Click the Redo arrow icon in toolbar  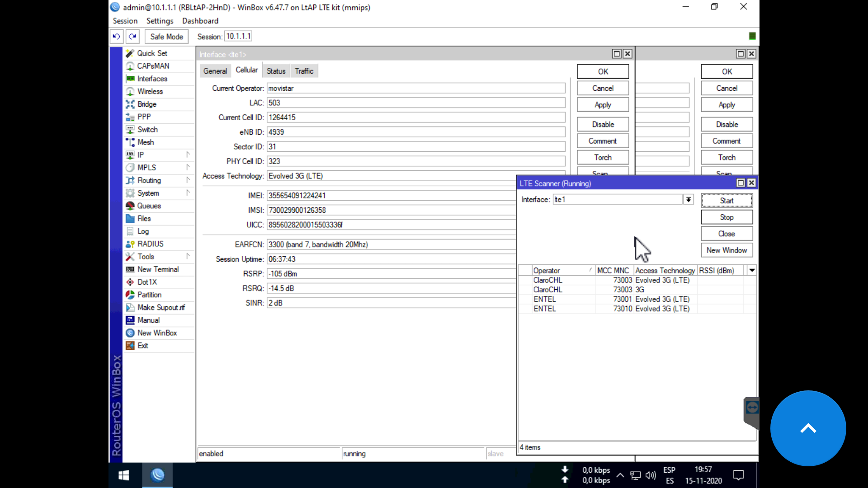[x=132, y=37]
